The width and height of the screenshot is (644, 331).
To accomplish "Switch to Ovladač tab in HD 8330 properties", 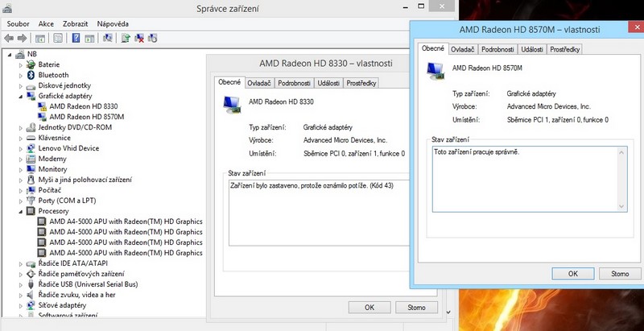I will click(x=259, y=83).
